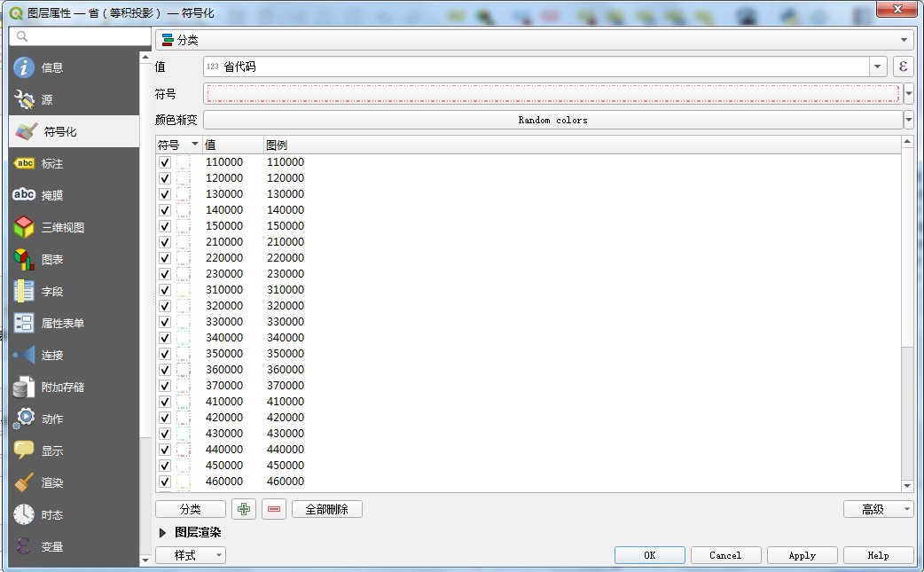Click the red minus remove-category icon
The width and height of the screenshot is (924, 572).
click(274, 509)
